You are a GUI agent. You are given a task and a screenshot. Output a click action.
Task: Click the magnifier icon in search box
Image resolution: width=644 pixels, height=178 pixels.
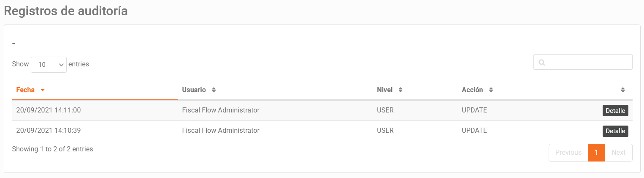pos(542,62)
